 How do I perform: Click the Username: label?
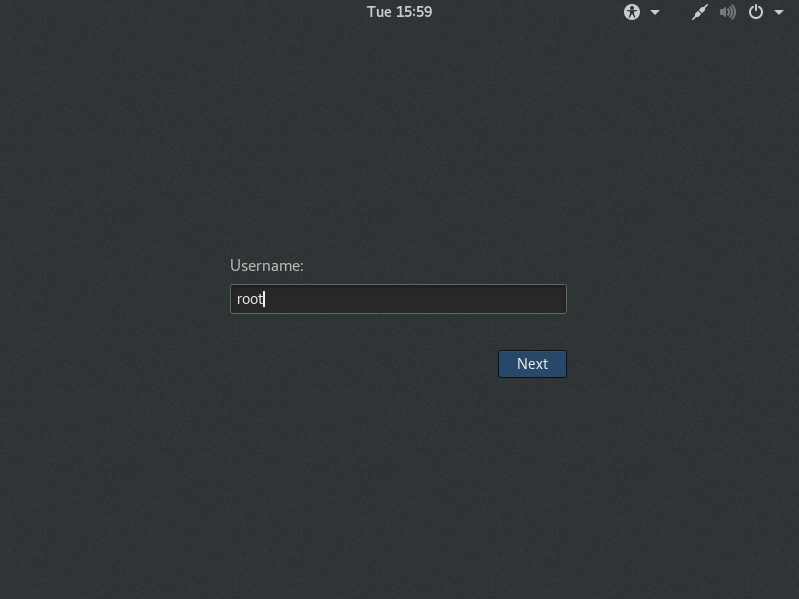[x=267, y=265]
